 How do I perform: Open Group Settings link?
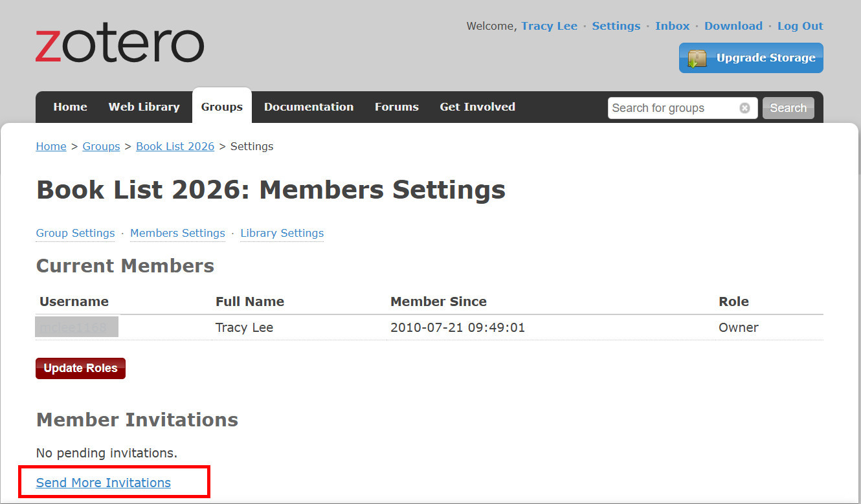pos(75,233)
